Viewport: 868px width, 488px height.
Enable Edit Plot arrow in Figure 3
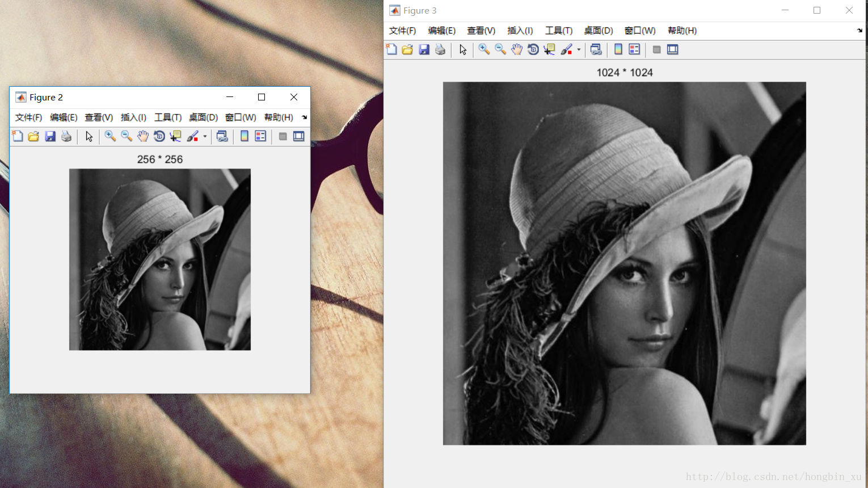[463, 50]
